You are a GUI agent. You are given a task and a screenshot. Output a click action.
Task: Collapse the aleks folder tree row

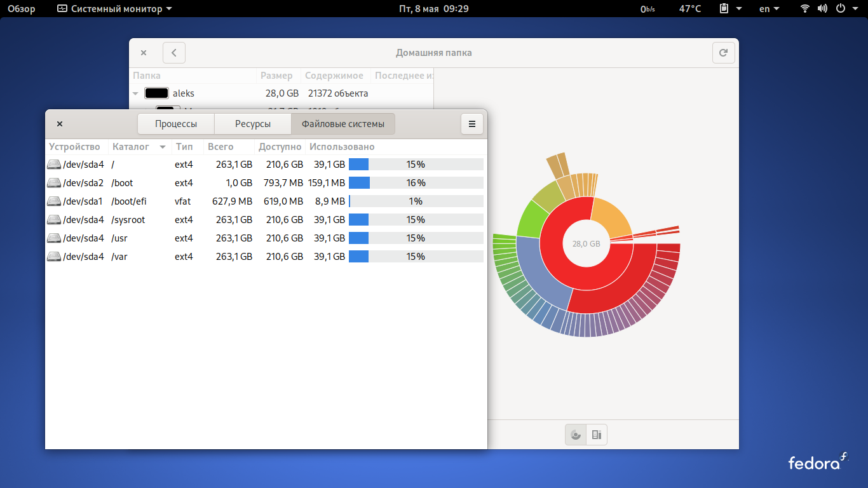tap(135, 93)
